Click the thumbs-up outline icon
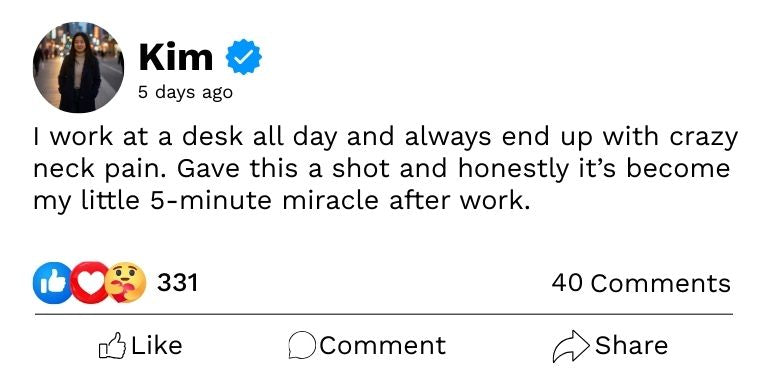The image size is (768, 384). [x=112, y=346]
